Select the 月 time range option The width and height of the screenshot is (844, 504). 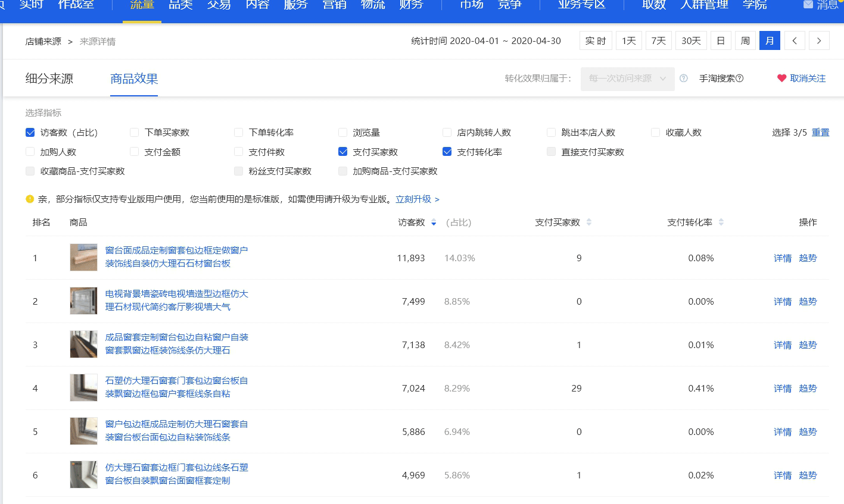point(770,40)
